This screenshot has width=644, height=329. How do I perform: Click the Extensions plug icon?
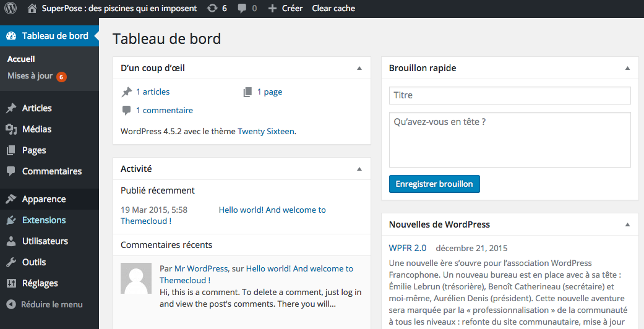pyautogui.click(x=11, y=220)
